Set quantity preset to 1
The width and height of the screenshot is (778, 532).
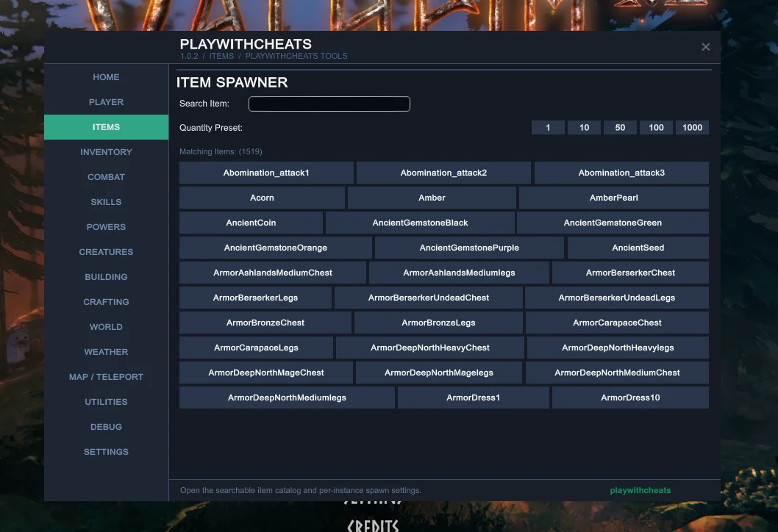pos(548,127)
